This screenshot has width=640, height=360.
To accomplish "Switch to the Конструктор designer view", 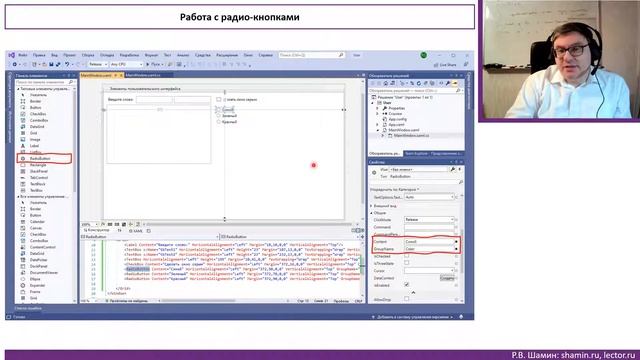I will click(96, 231).
